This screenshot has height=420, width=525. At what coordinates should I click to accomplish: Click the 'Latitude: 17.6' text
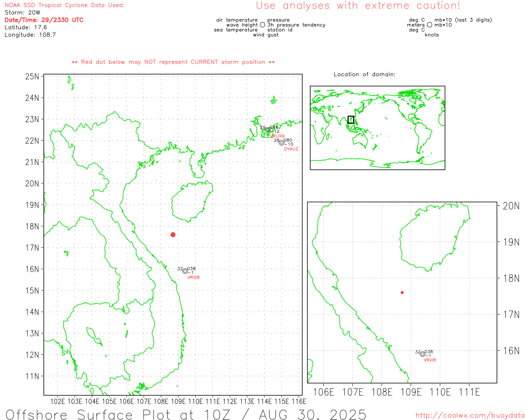coord(26,27)
